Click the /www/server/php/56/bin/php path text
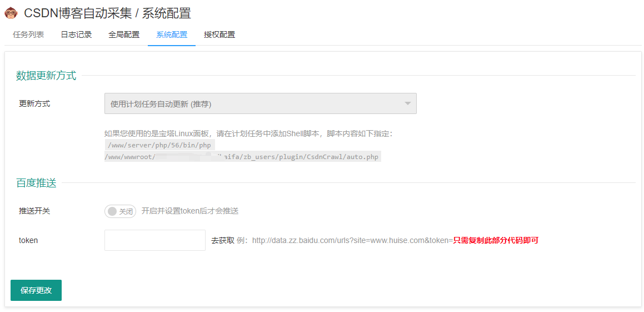This screenshot has width=644, height=312. [x=159, y=145]
